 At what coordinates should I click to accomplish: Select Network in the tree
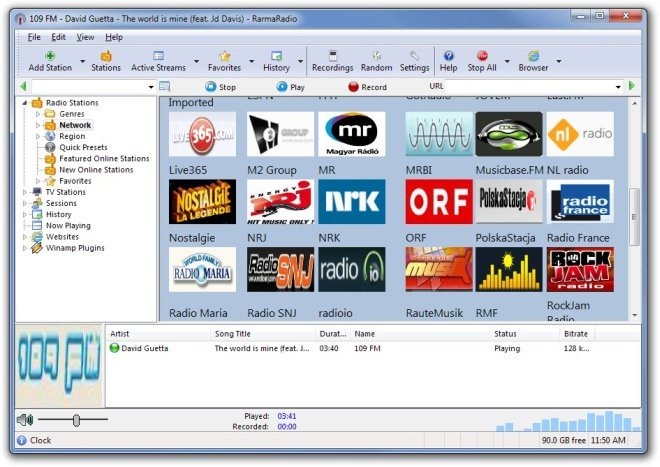[x=75, y=125]
